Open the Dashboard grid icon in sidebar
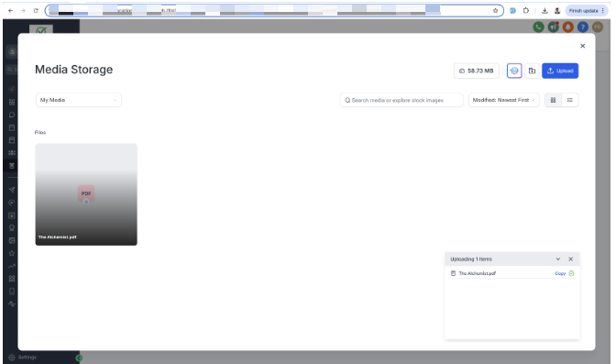 pyautogui.click(x=12, y=102)
